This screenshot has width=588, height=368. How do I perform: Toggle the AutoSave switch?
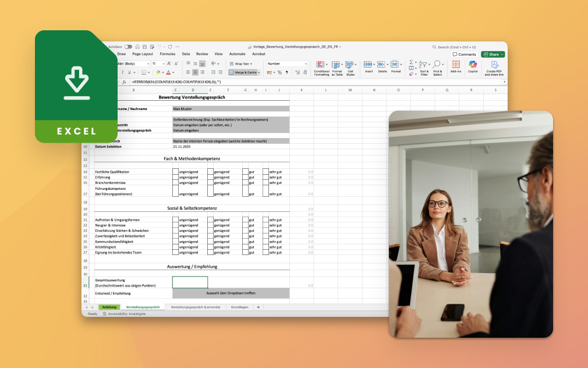[x=128, y=47]
